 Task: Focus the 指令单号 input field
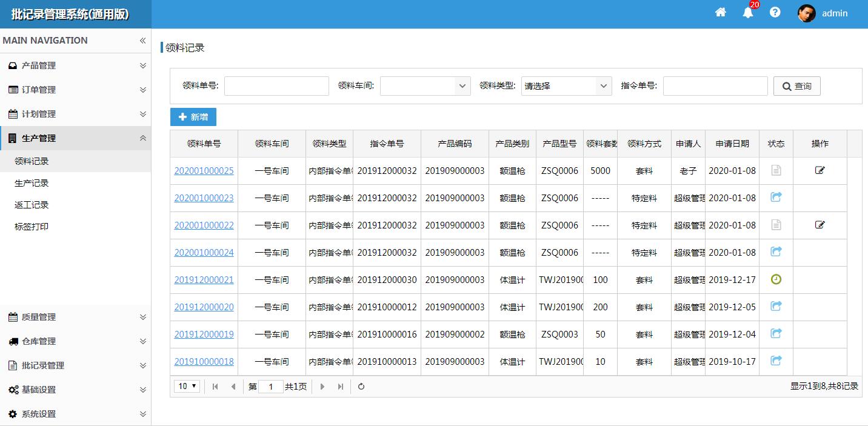click(715, 86)
